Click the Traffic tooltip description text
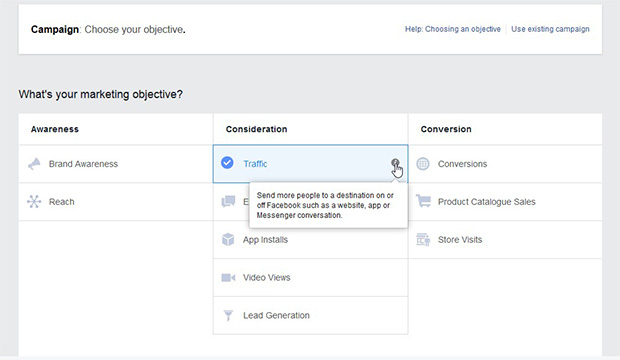 tap(325, 205)
